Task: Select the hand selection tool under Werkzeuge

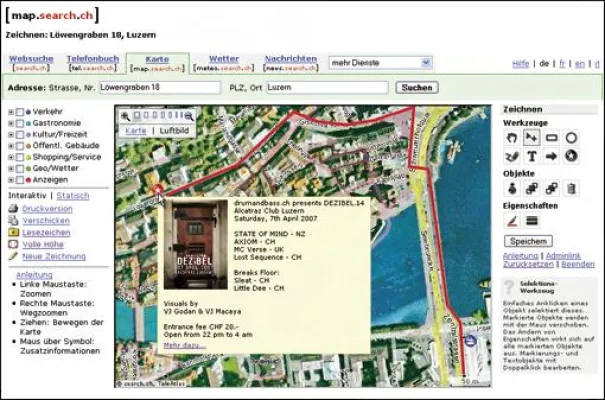Action: click(512, 138)
